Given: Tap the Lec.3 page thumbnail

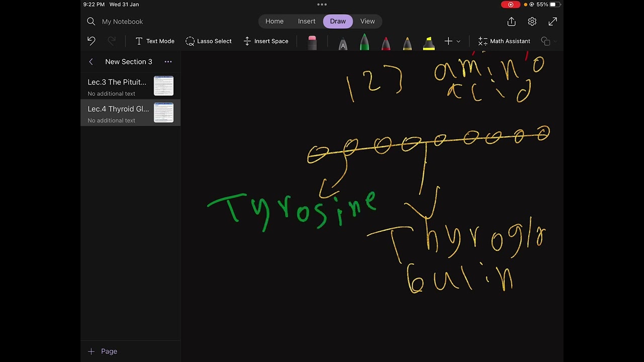Looking at the screenshot, I should click(164, 86).
